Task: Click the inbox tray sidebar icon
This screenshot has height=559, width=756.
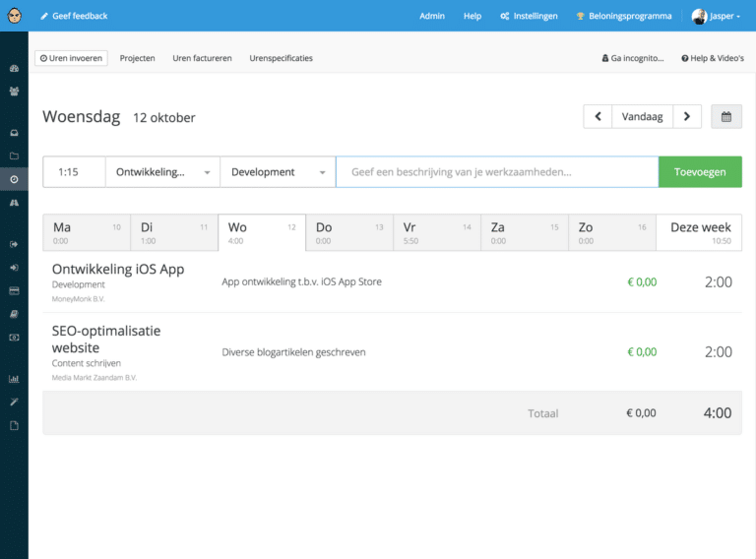Action: click(14, 133)
